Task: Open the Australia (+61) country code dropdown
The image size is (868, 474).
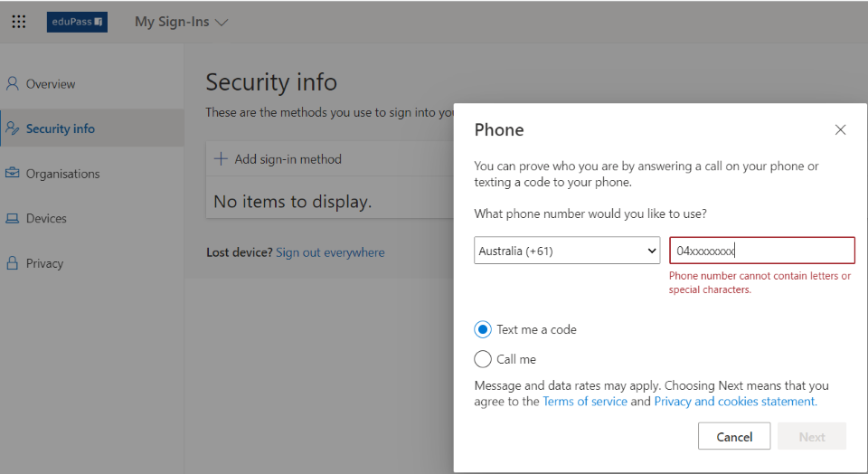Action: click(567, 251)
